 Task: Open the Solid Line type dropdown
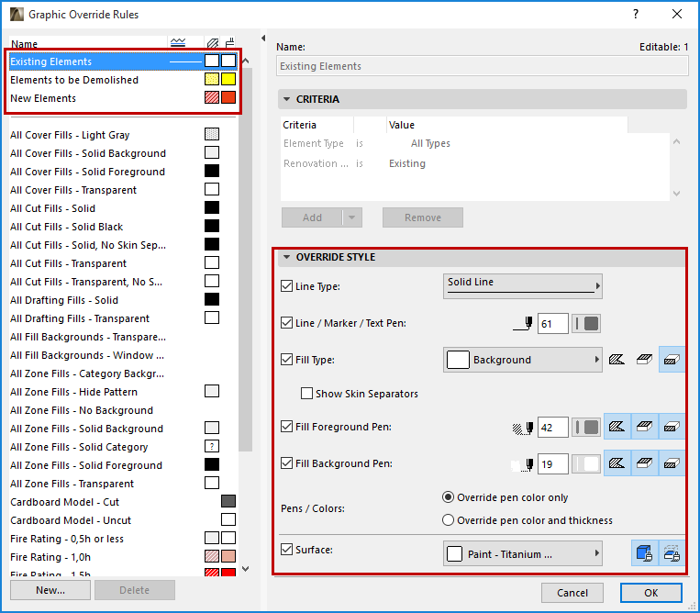coord(523,286)
